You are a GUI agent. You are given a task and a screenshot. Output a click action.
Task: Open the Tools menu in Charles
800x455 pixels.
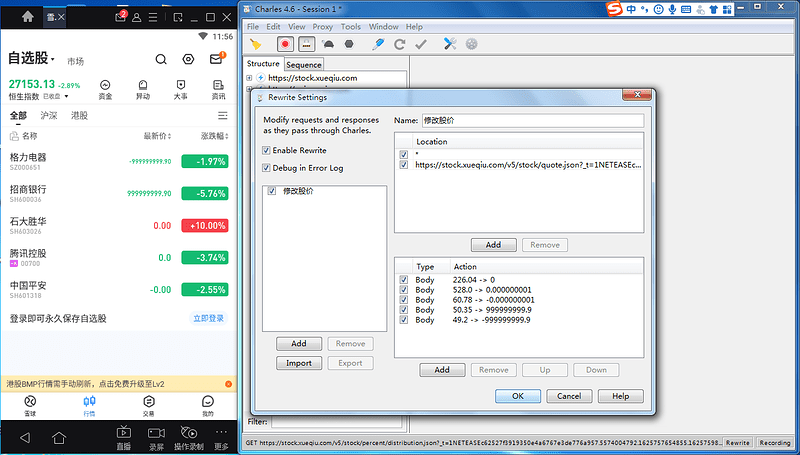pyautogui.click(x=351, y=27)
